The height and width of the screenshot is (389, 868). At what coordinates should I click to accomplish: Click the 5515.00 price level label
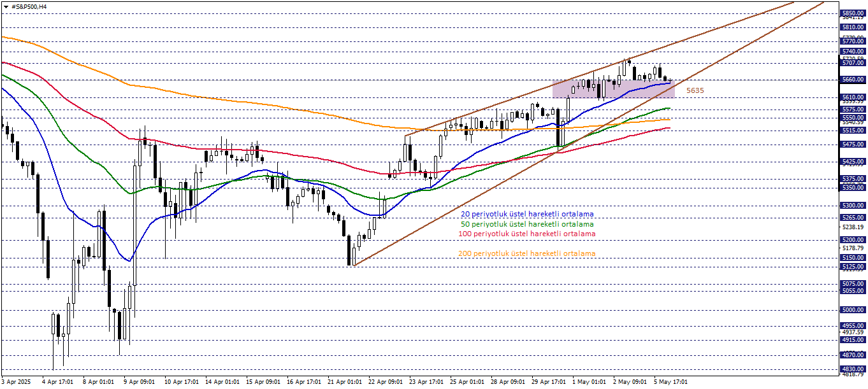pos(853,131)
